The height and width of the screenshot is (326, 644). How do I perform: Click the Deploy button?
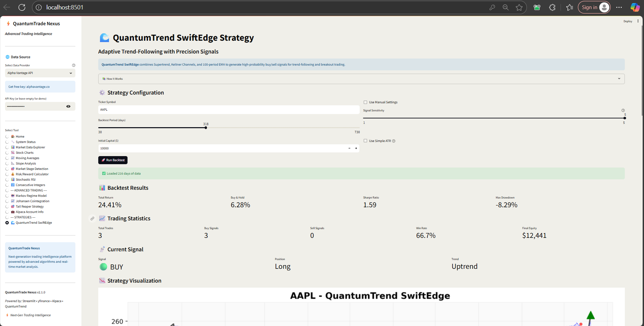(628, 21)
